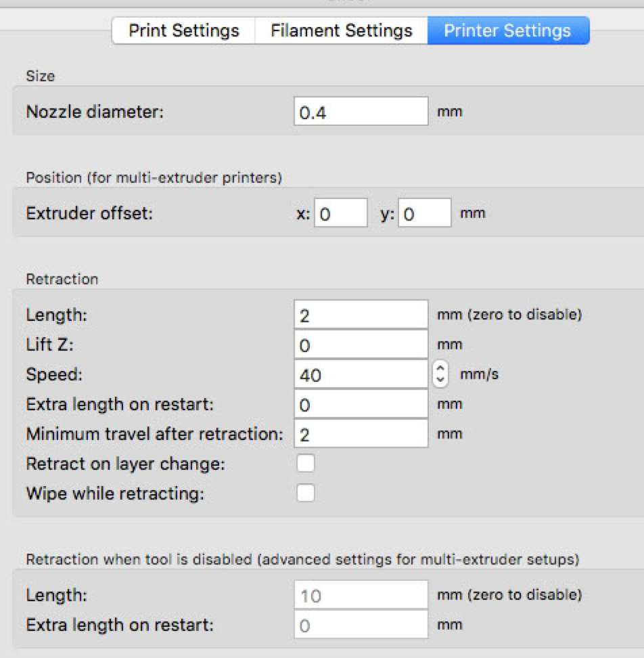Focus the Extruder offset x field
Screen dimensions: 644x658
(341, 214)
